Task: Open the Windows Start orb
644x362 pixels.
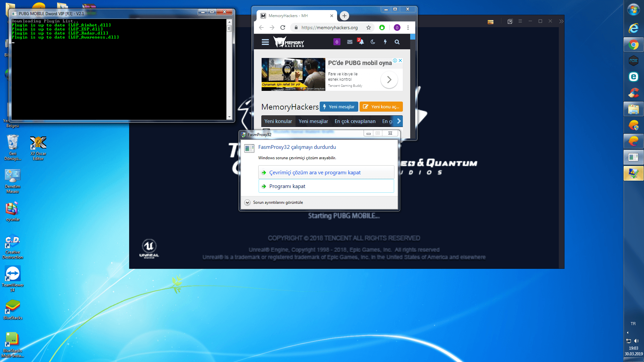Action: [x=634, y=9]
